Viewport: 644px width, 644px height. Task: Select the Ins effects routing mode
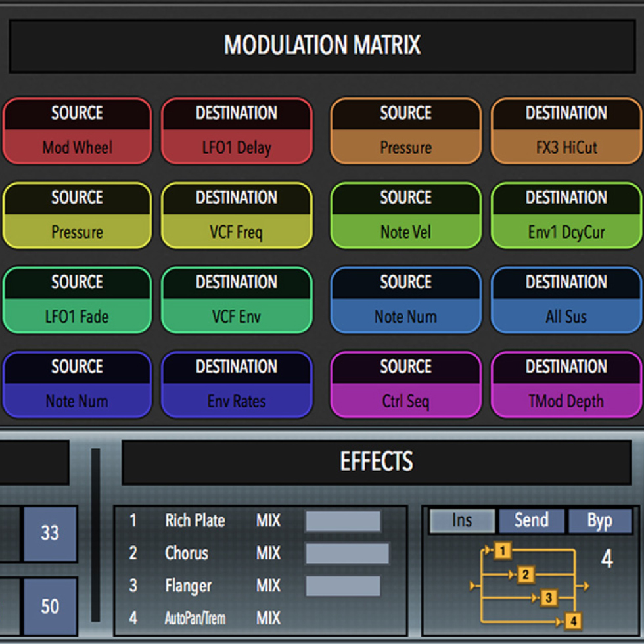(462, 520)
